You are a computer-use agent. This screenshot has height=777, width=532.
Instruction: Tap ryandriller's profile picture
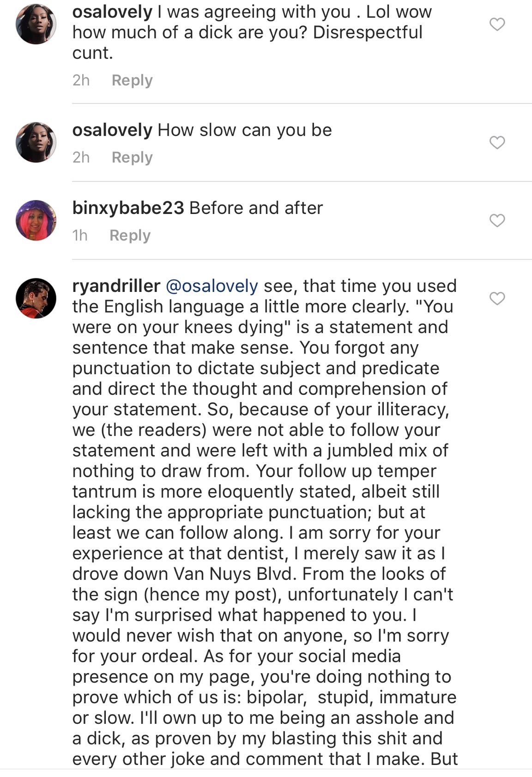36,298
